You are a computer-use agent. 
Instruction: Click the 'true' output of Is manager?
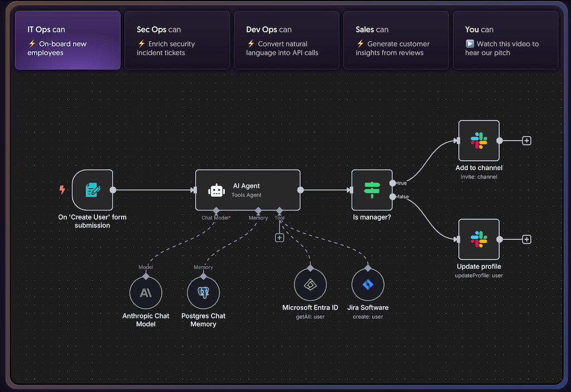(x=393, y=183)
